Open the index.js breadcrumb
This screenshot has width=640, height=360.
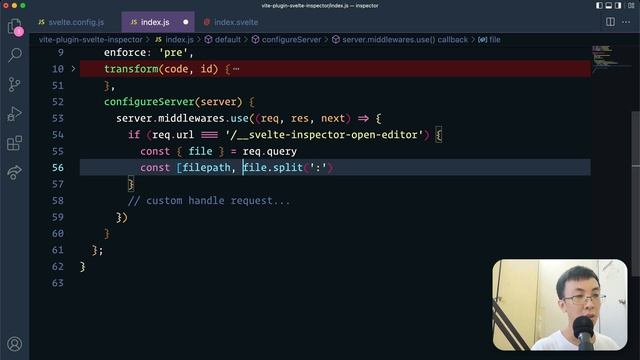click(x=175, y=40)
